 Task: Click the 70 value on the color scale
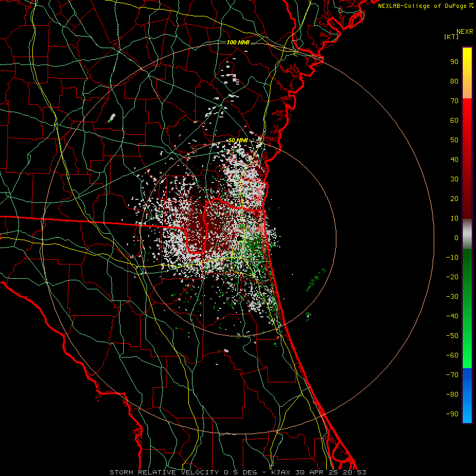tap(454, 101)
